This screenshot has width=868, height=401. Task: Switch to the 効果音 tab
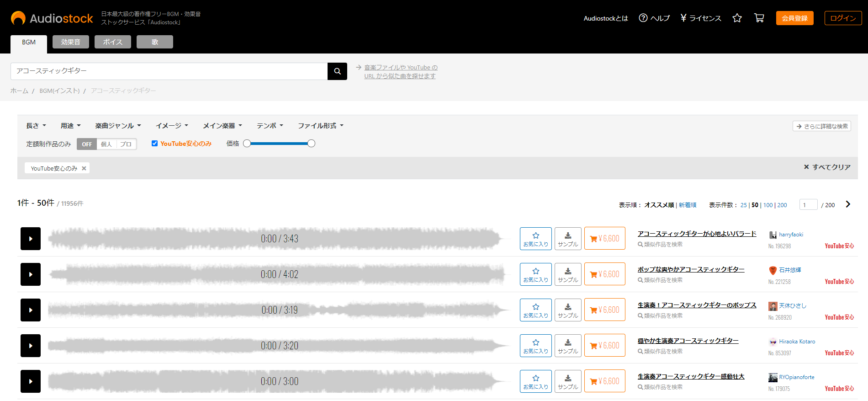[x=71, y=42]
